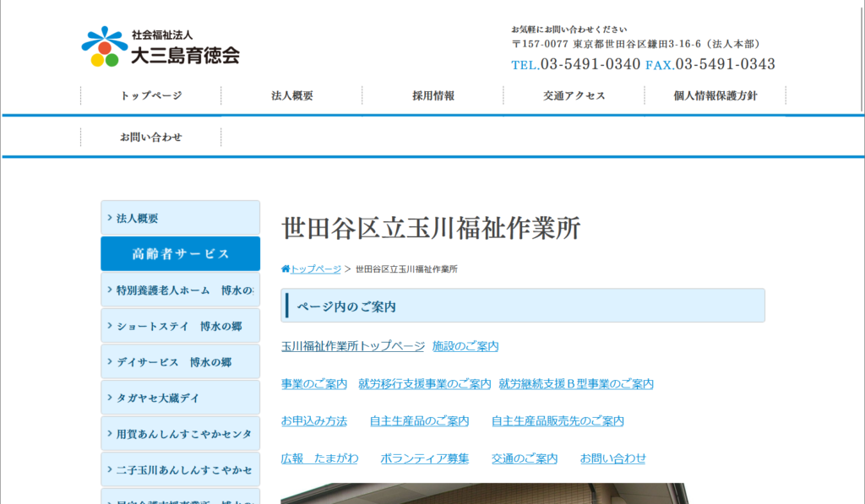Follow the ボランティア募集 link
This screenshot has width=865, height=504.
pos(424,458)
